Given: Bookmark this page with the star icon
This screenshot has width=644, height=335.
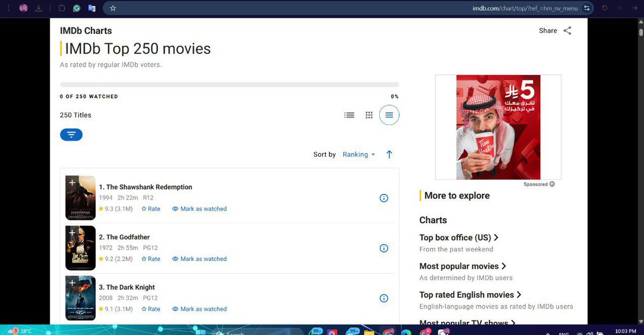Looking at the screenshot, I should tap(113, 8).
